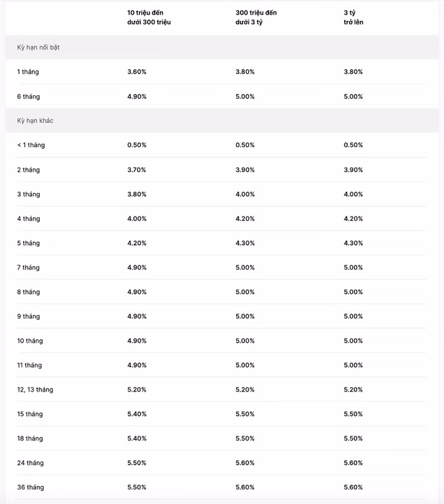Select the "Kỳ hạn khác" section heading

coord(36,121)
